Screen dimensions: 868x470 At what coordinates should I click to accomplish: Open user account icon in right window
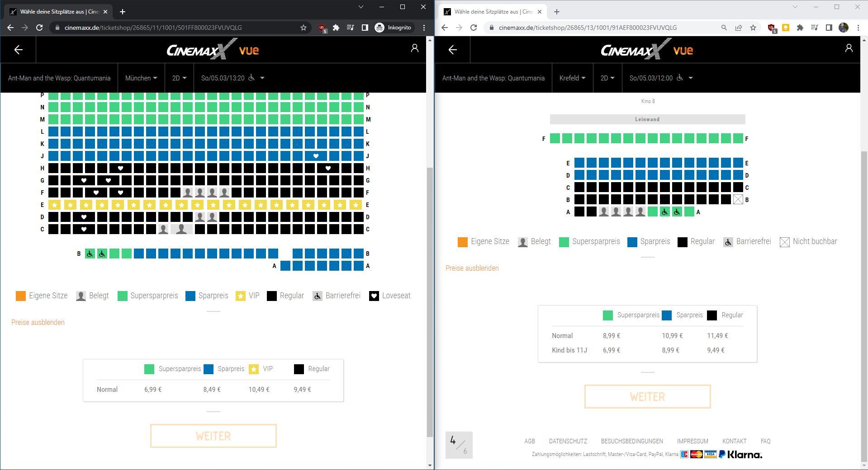(x=849, y=48)
